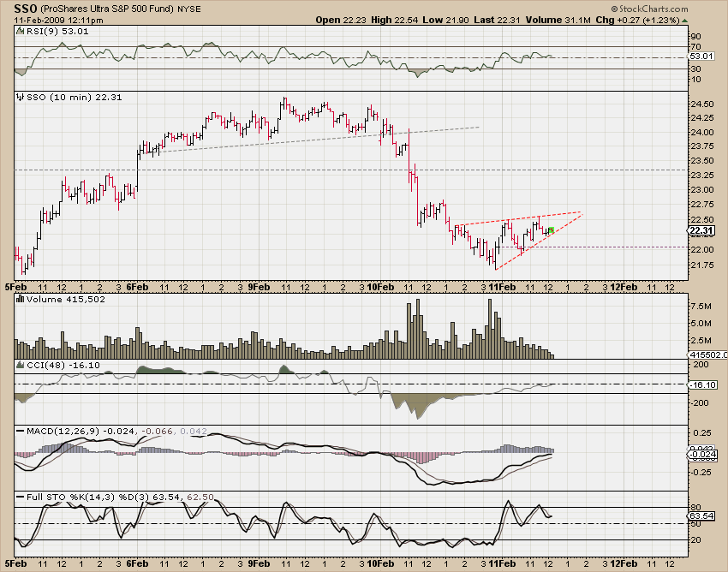Click the 7.5M volume axis label
728x572 pixels.
pyautogui.click(x=701, y=307)
